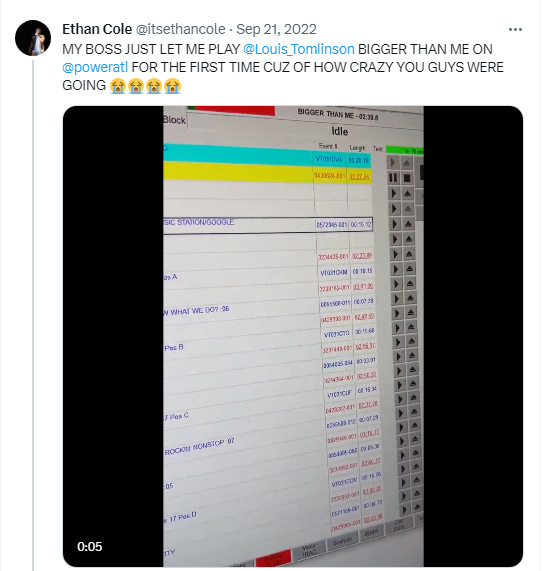Screen dimensions: 543x571
Task: Open Ethan Cole's profile picture
Action: coord(33,38)
